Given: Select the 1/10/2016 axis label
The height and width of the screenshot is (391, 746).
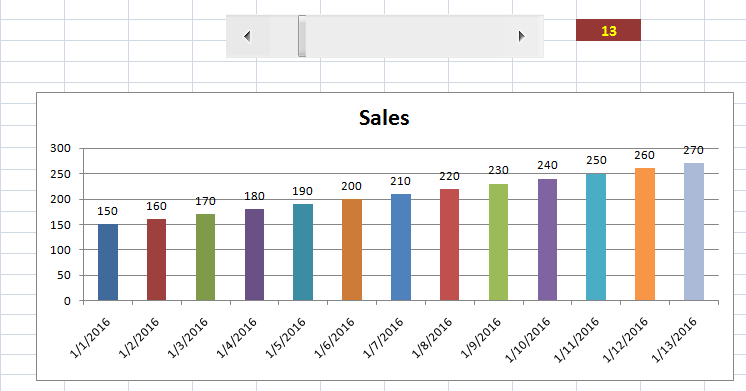Looking at the screenshot, I should [528, 340].
